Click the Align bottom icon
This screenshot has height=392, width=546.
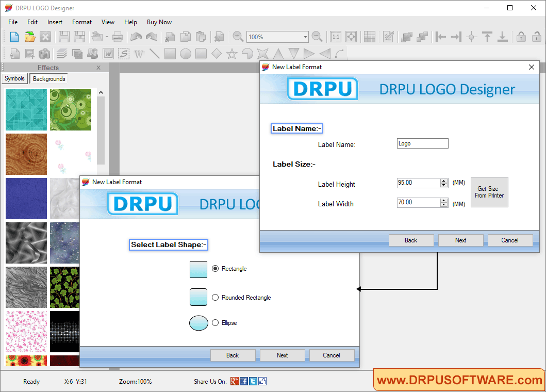(503, 37)
